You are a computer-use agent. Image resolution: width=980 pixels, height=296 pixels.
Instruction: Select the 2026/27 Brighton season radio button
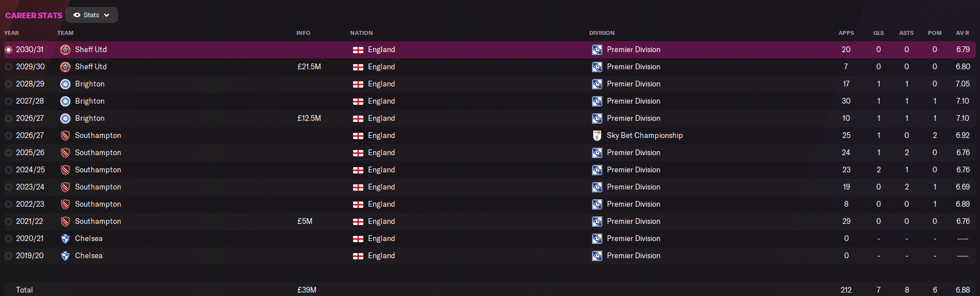(x=9, y=119)
